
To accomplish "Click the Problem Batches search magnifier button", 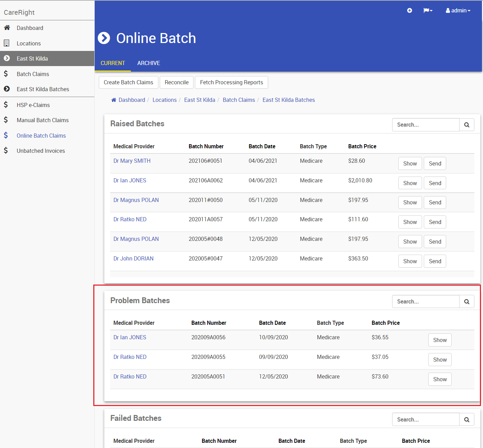I will pos(466,302).
